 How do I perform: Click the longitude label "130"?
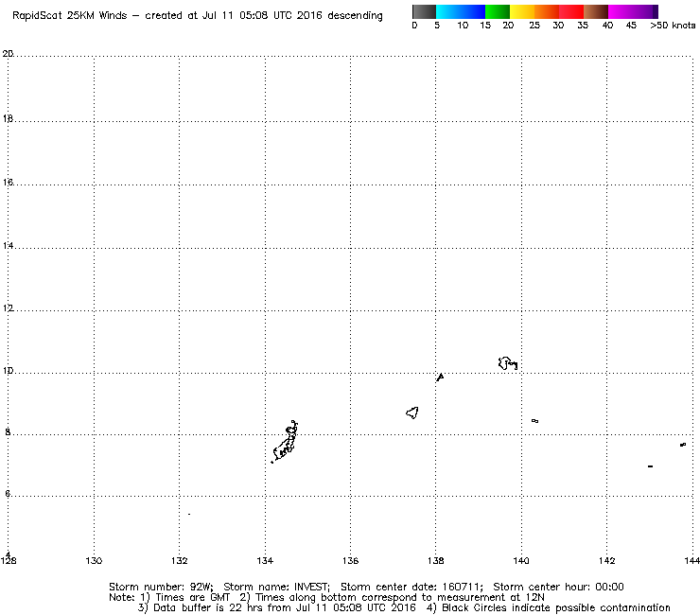(x=94, y=560)
